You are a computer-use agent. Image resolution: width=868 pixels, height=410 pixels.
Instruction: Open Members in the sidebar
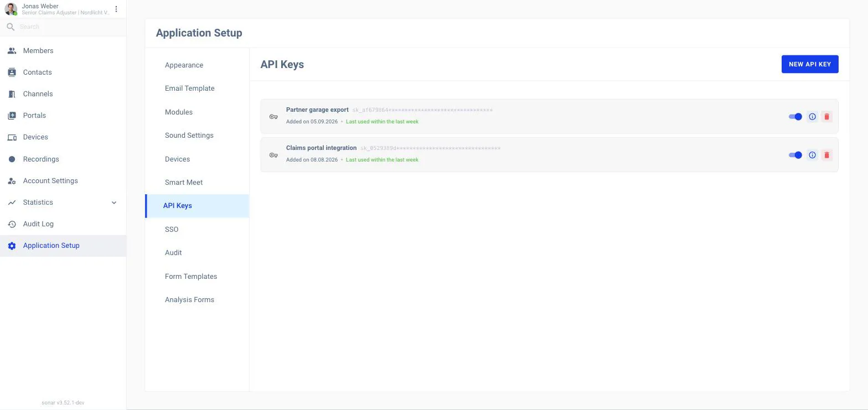click(x=63, y=51)
